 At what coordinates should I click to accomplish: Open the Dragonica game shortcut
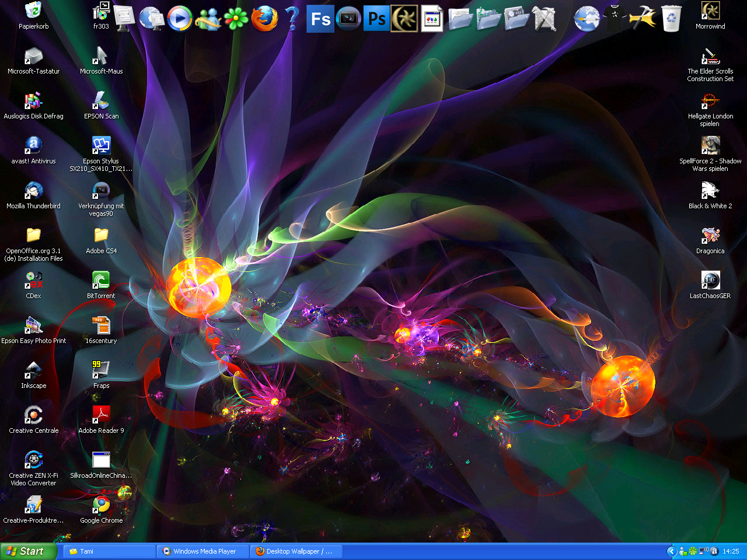710,236
